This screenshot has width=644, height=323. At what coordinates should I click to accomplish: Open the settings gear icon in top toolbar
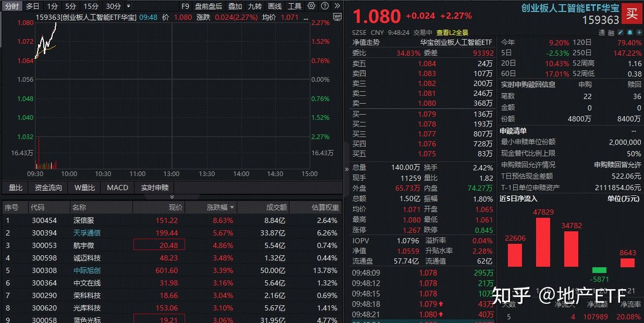(311, 6)
